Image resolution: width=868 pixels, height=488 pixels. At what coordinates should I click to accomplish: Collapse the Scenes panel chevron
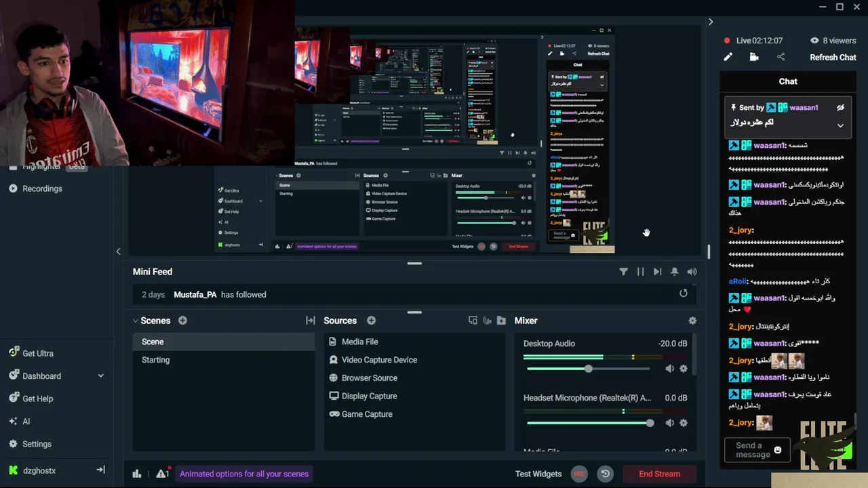coord(136,321)
